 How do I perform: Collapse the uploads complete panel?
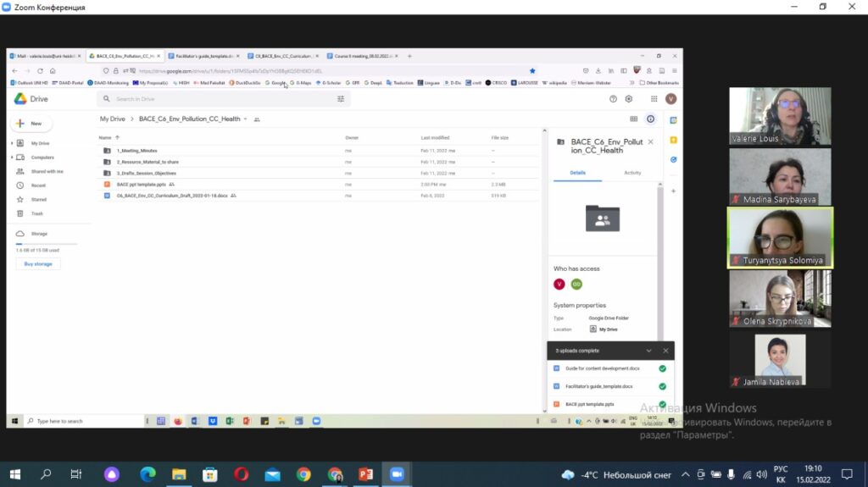(648, 351)
